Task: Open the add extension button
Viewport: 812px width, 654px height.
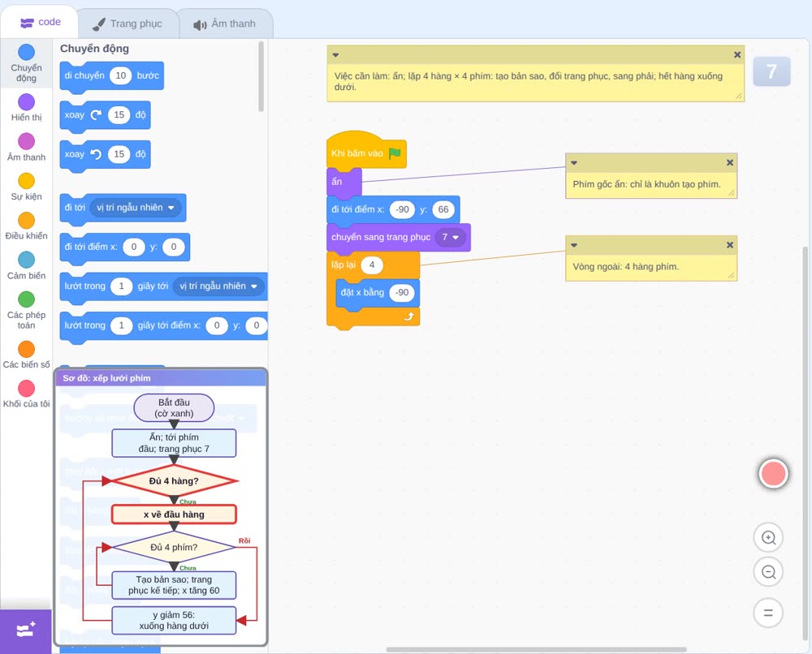Action: point(25,630)
